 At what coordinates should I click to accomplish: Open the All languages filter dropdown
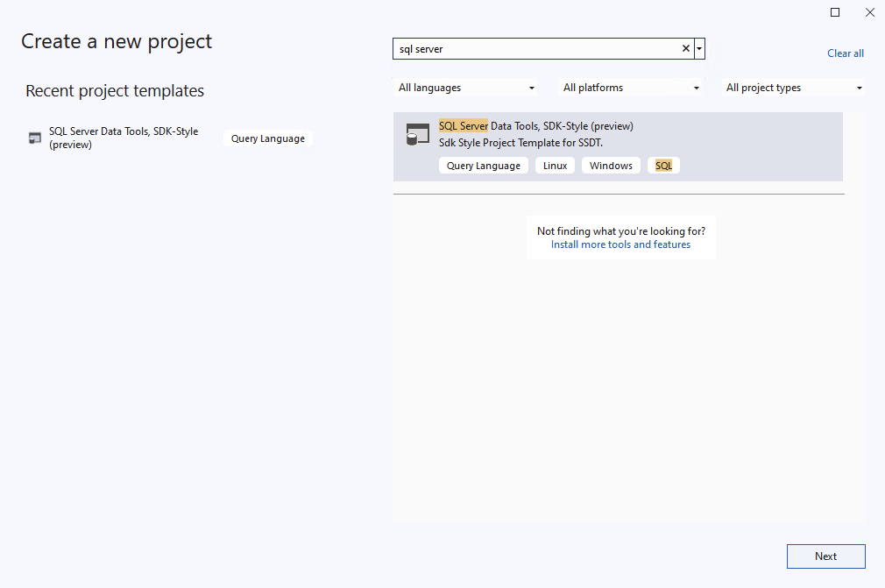coord(466,88)
